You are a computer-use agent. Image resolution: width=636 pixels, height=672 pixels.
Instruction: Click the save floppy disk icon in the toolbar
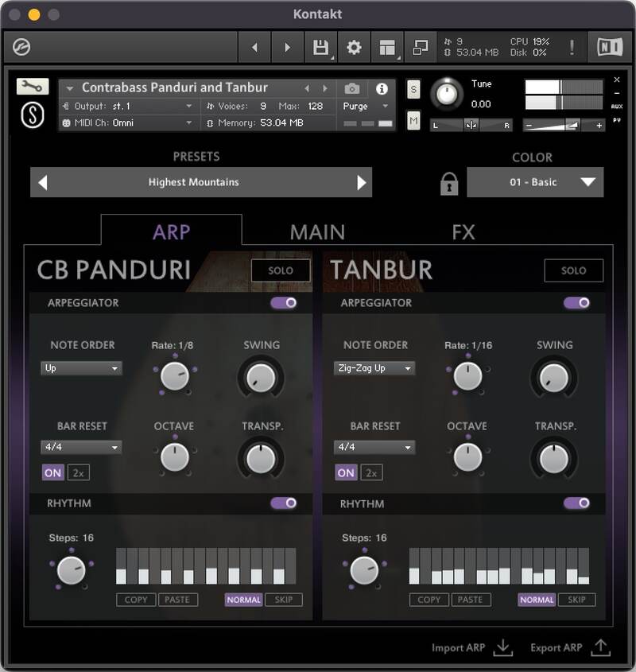point(321,46)
